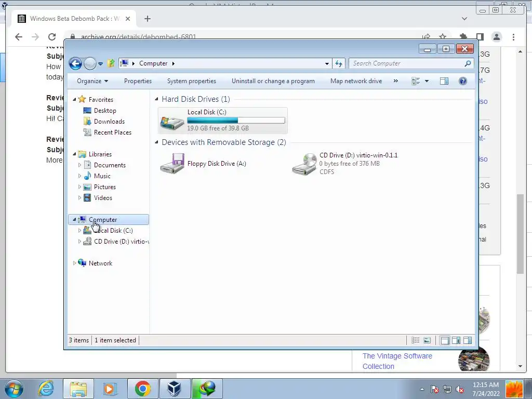Collapse Hard Disk Drives group
The image size is (532, 399).
click(156, 99)
